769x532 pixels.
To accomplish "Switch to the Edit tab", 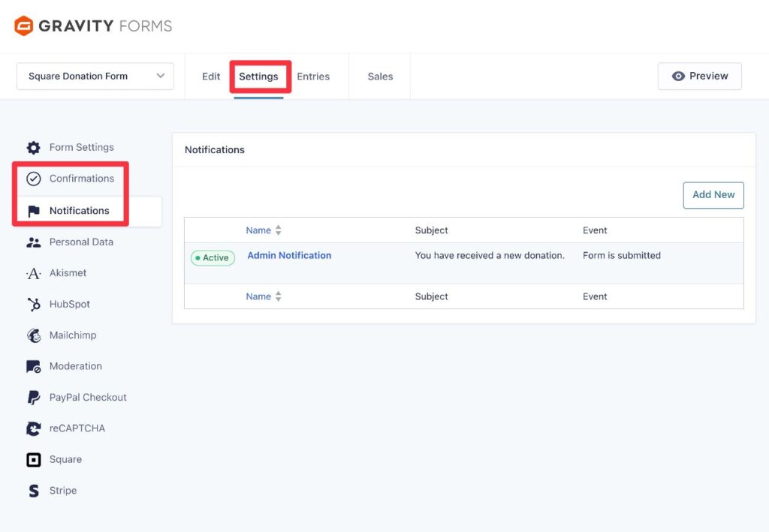I will point(211,77).
